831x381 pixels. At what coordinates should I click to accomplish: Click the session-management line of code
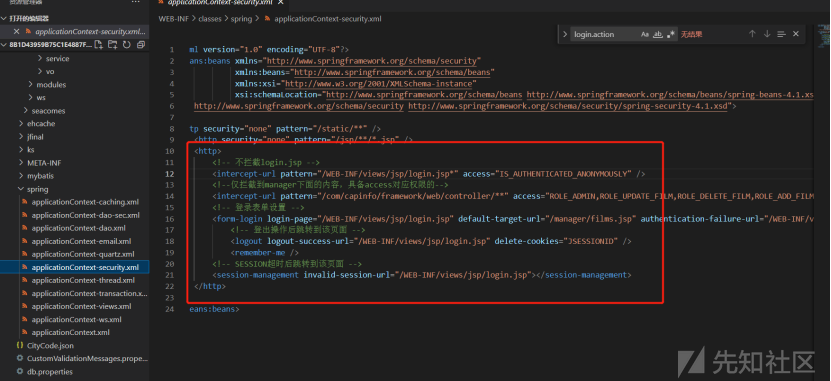pyautogui.click(x=422, y=275)
